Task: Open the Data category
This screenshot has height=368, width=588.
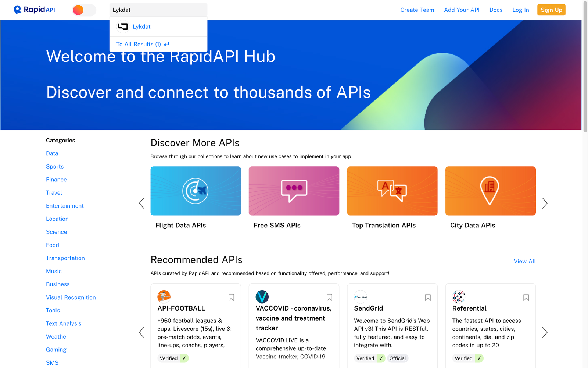Action: tap(52, 153)
